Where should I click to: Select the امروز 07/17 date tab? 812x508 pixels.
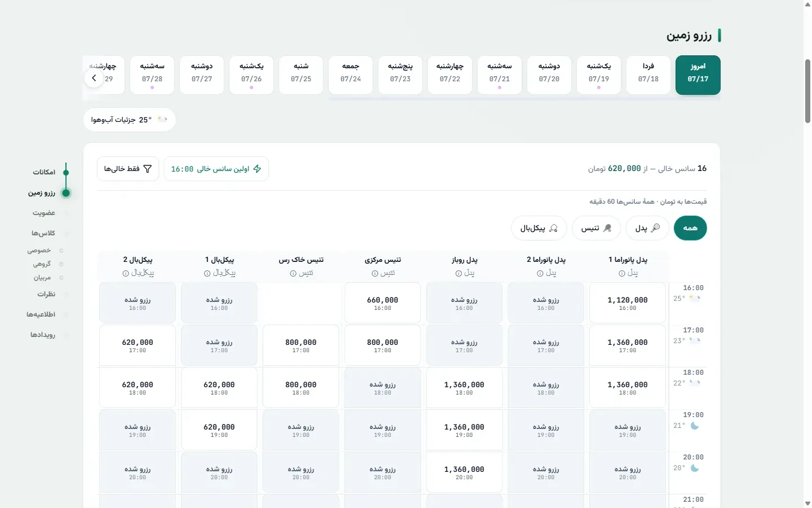pos(698,75)
